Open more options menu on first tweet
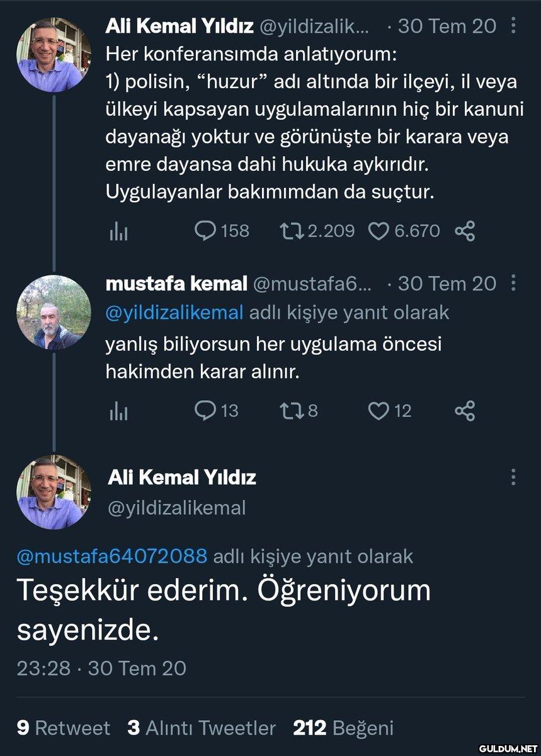The width and height of the screenshot is (541, 756). coord(513,26)
